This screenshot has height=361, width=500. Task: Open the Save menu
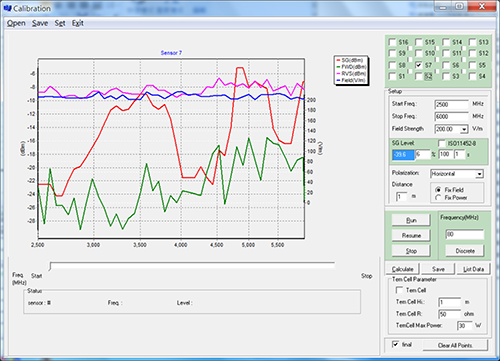point(40,23)
